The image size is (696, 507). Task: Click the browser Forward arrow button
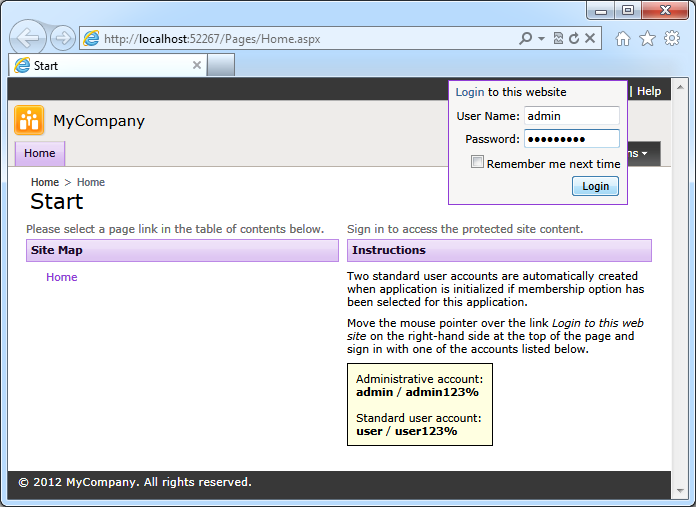point(62,39)
